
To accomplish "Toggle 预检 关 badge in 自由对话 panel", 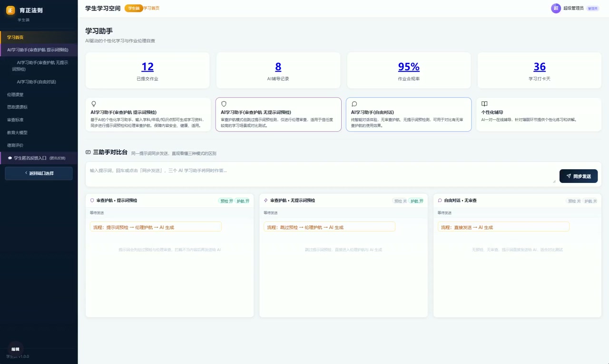I will click(x=574, y=201).
